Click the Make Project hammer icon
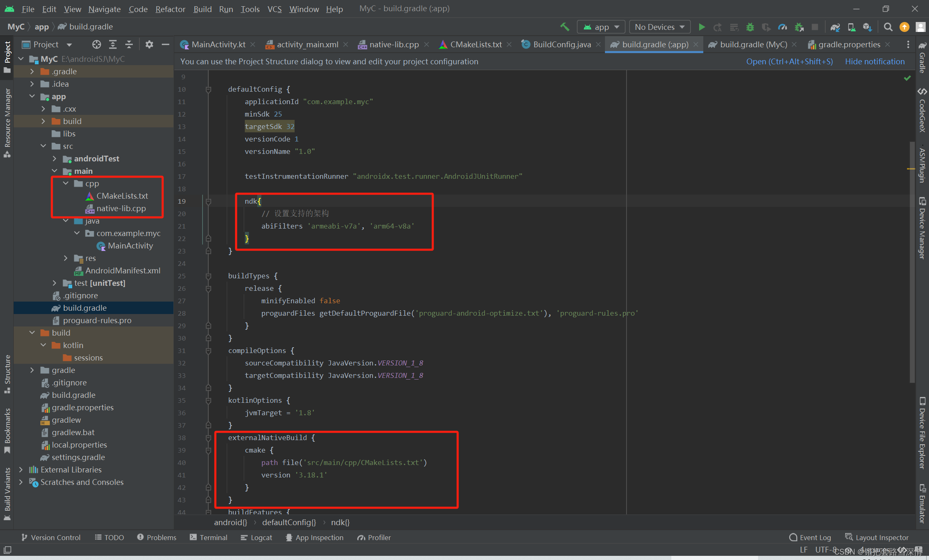This screenshot has width=929, height=560. 564,27
